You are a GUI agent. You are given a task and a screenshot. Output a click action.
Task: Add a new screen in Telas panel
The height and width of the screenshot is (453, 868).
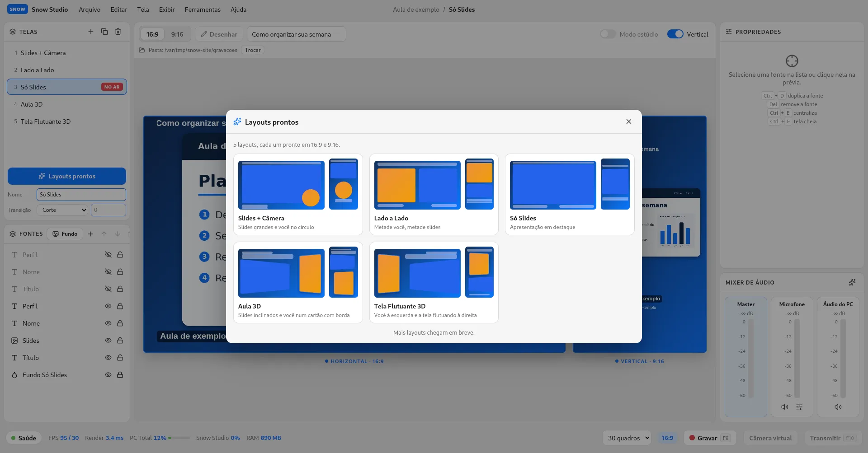pyautogui.click(x=91, y=32)
